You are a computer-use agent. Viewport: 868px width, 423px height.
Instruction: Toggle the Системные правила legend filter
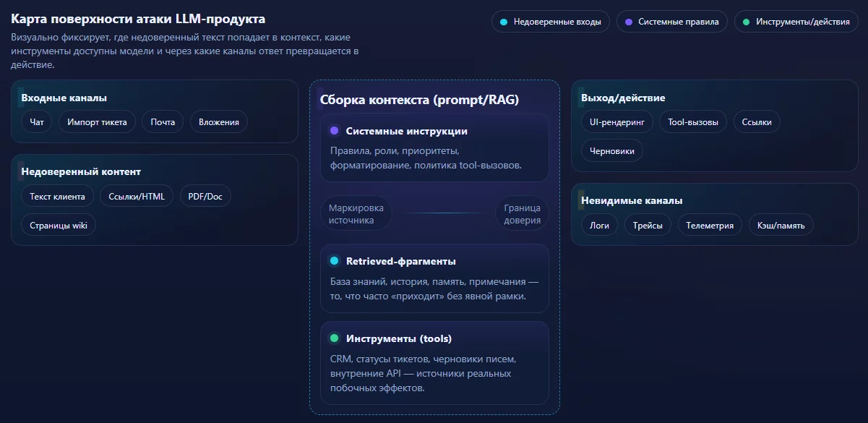(672, 22)
